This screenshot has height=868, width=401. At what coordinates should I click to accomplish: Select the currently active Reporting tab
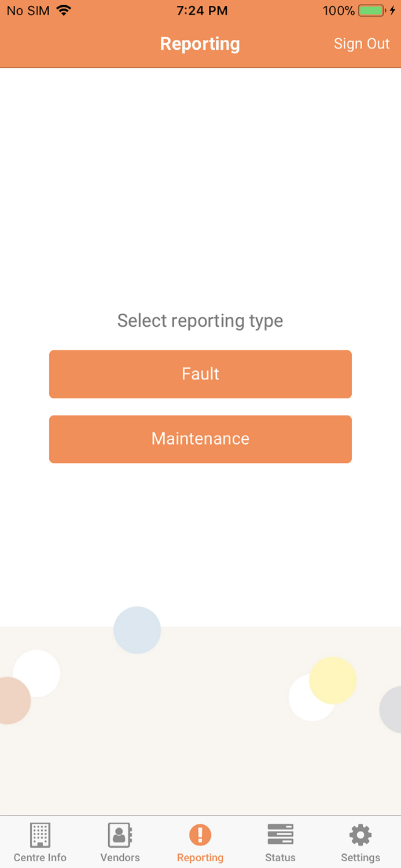(200, 842)
